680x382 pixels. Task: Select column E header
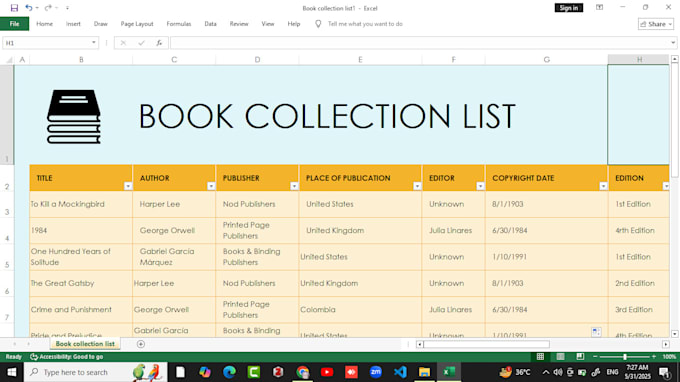(x=360, y=59)
